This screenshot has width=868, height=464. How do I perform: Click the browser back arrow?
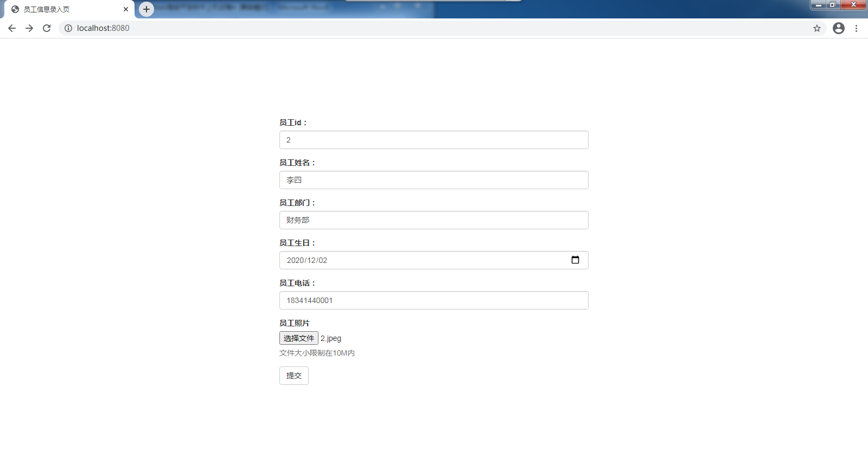pyautogui.click(x=12, y=28)
